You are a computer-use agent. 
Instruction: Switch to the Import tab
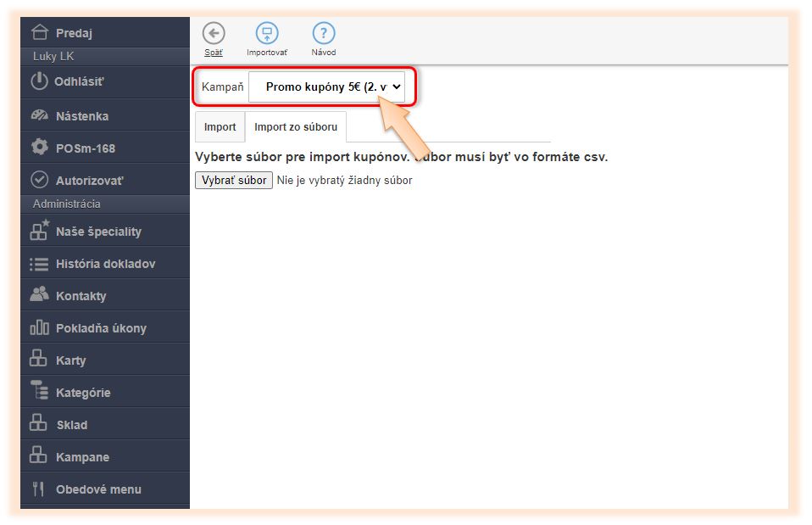[220, 127]
